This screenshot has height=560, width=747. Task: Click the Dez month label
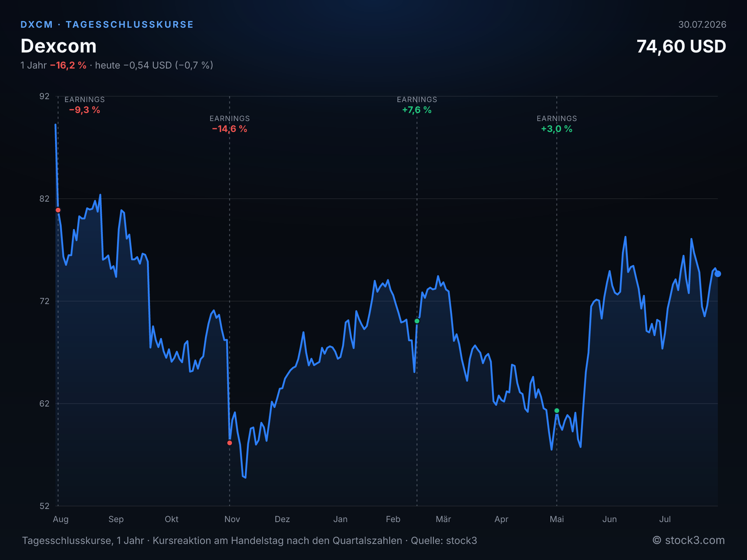coord(282,519)
